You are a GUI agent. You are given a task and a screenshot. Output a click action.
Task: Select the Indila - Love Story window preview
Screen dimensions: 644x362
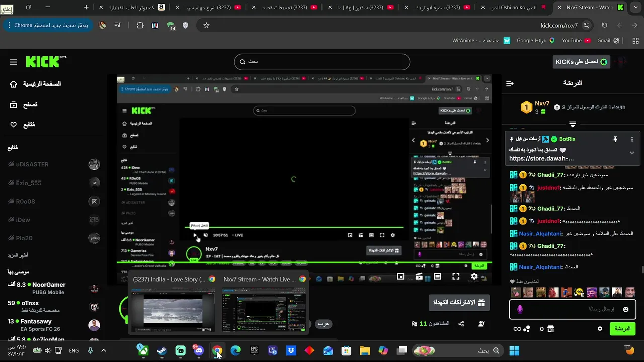point(173,303)
